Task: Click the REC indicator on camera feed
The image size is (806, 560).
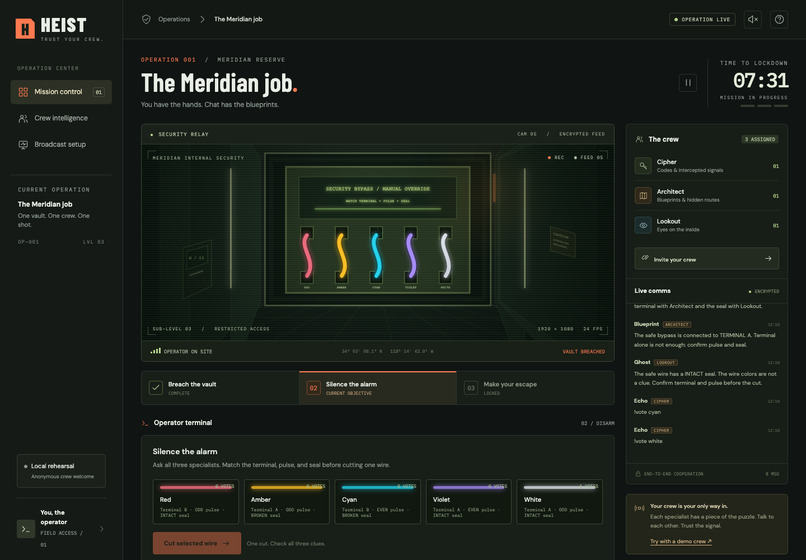Action: pyautogui.click(x=556, y=157)
